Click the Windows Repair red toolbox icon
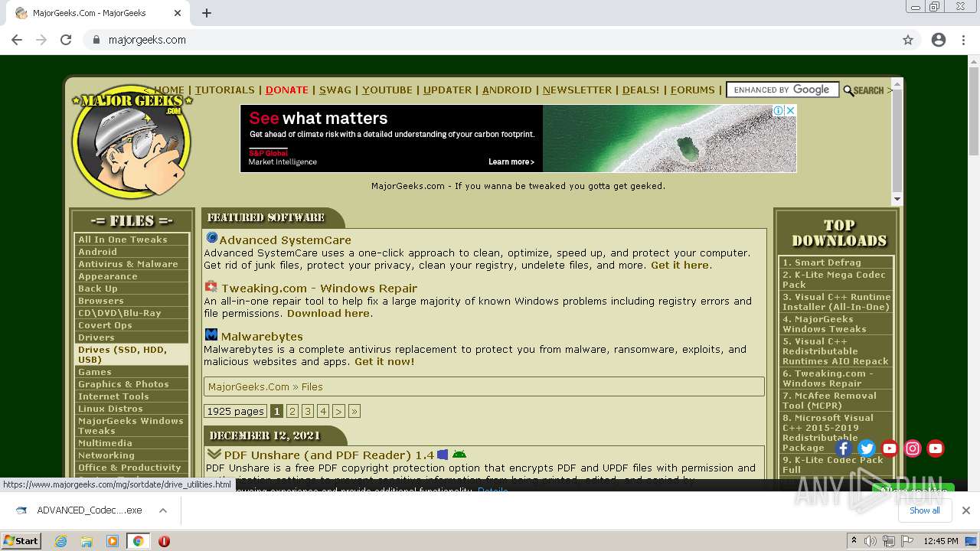 pos(211,287)
